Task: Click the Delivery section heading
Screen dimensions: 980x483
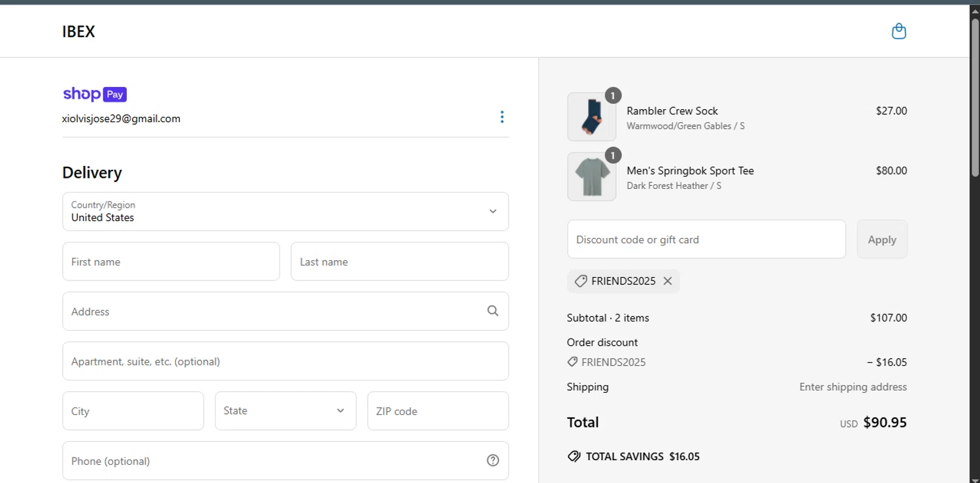Action: coord(92,173)
